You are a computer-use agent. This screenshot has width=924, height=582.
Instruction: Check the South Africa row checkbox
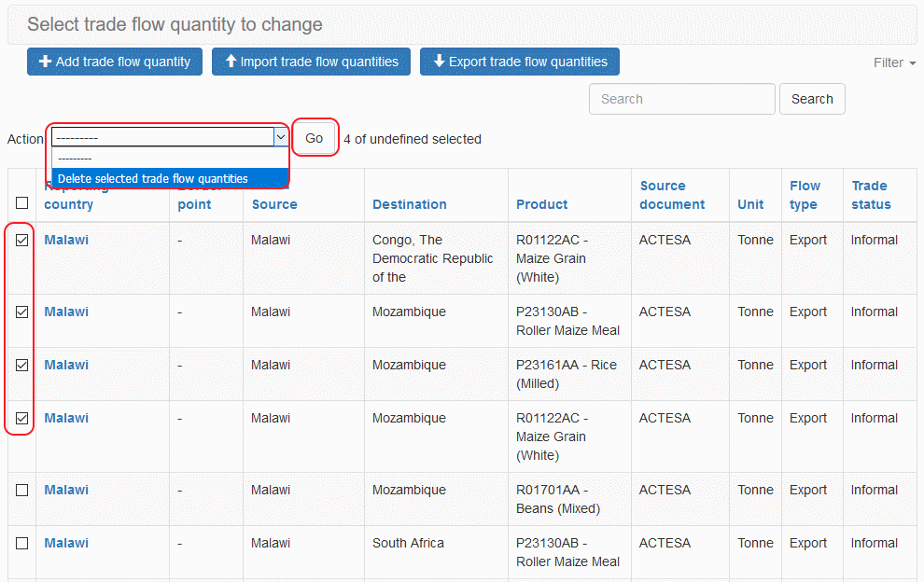pos(22,543)
